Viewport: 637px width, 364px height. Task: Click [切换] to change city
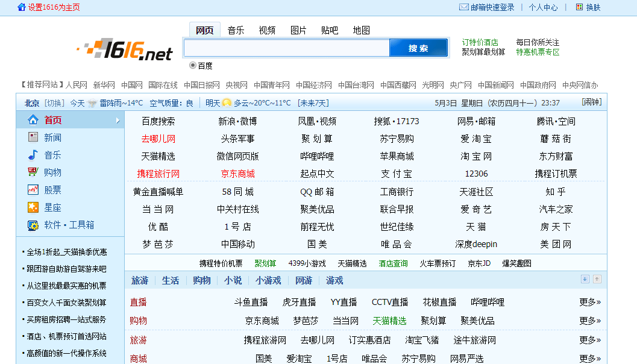54,103
